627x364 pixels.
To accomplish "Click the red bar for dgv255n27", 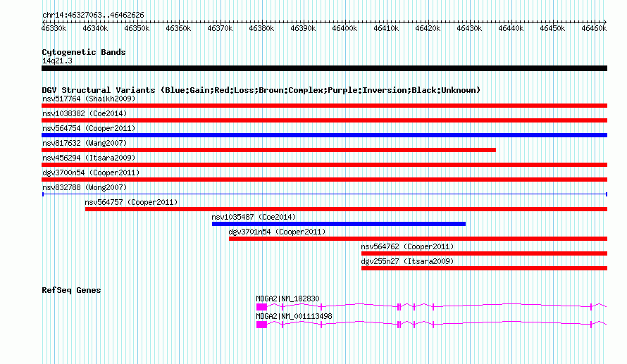I will tap(484, 268).
